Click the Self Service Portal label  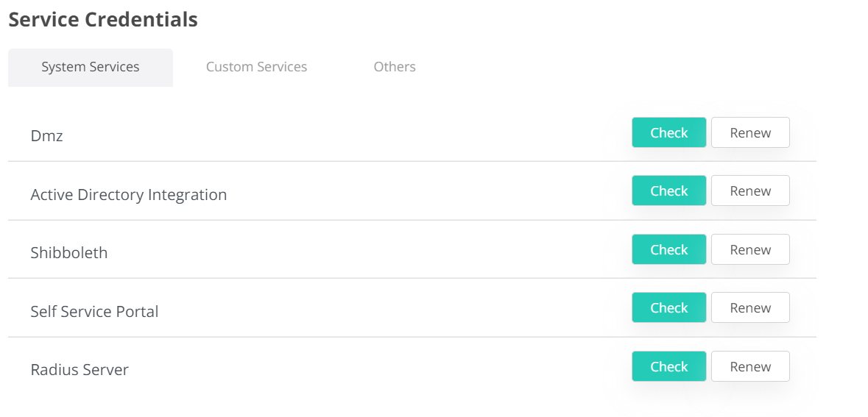pos(94,312)
